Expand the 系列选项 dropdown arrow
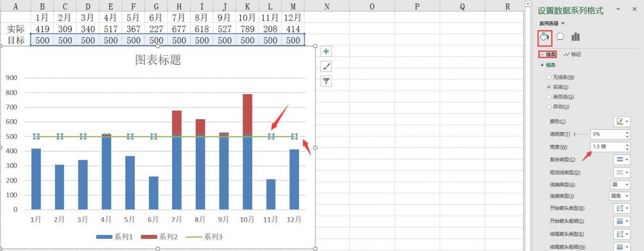The height and width of the screenshot is (251, 644). pyautogui.click(x=563, y=24)
